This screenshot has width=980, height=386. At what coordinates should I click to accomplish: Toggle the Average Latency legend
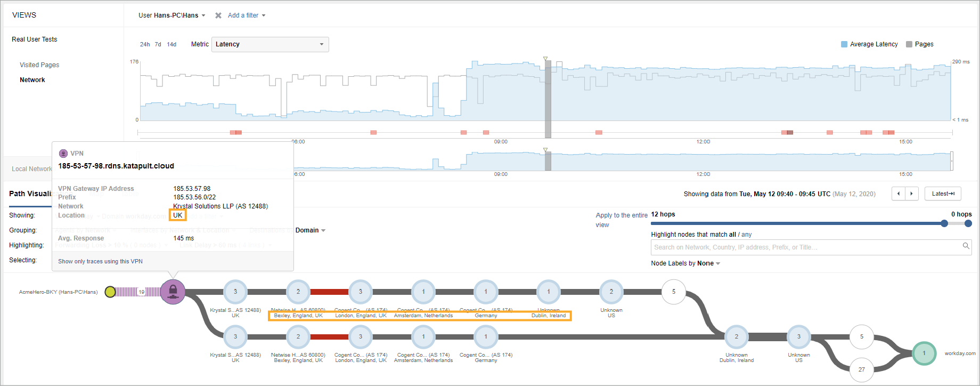pos(869,44)
